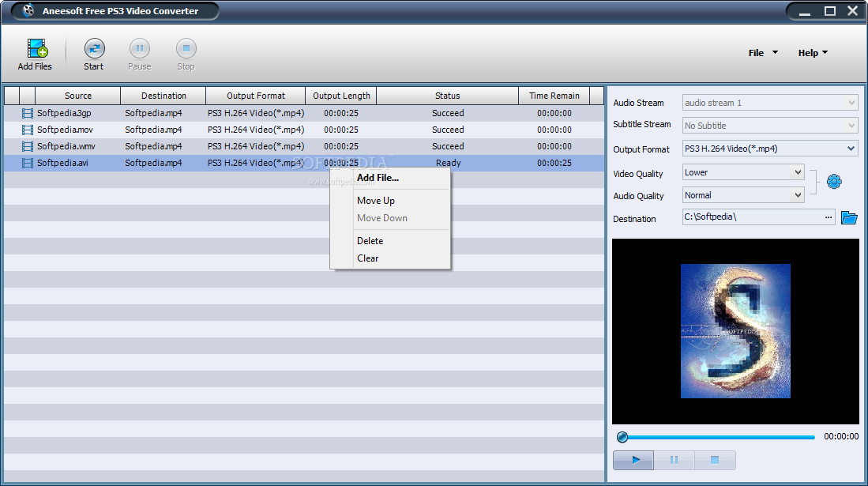Open destination folder with blue folder icon

(848, 217)
